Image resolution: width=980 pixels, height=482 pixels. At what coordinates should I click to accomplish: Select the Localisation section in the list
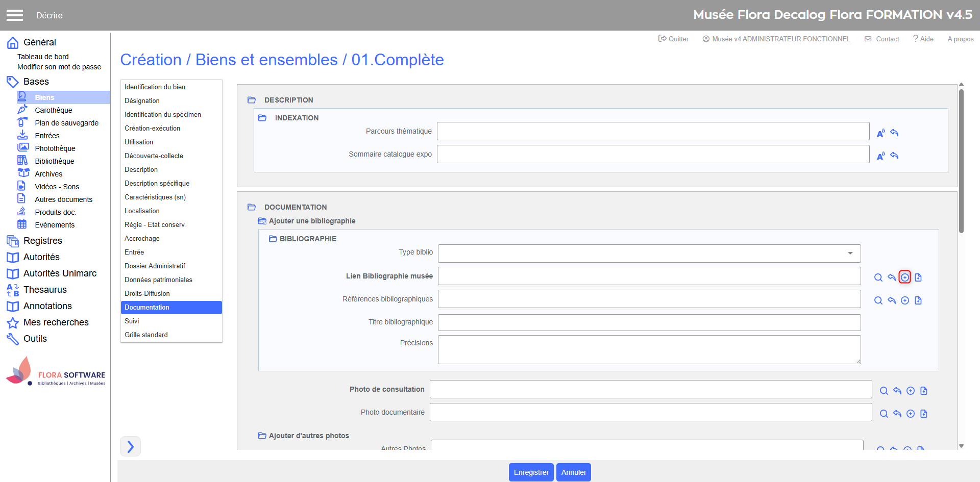click(x=142, y=211)
